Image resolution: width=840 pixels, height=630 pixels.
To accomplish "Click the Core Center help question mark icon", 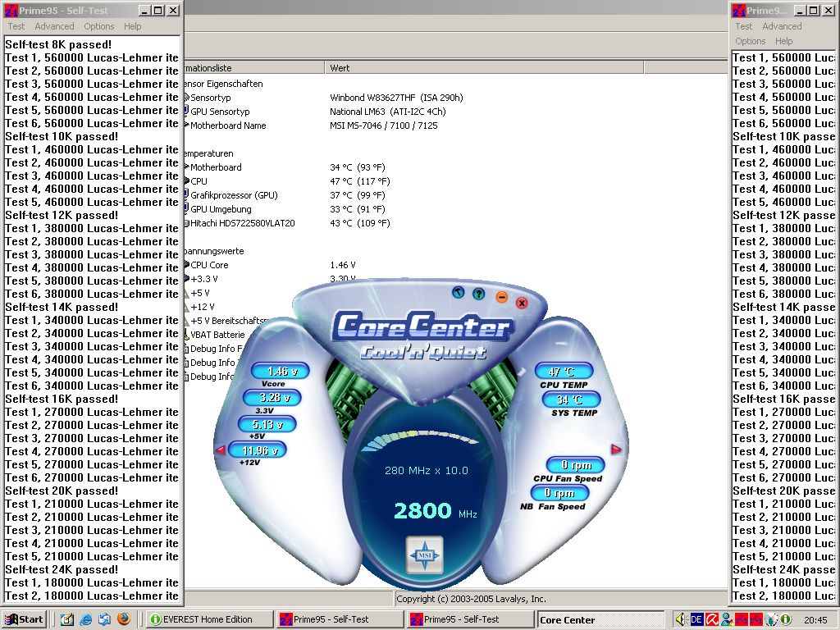I will [x=478, y=294].
